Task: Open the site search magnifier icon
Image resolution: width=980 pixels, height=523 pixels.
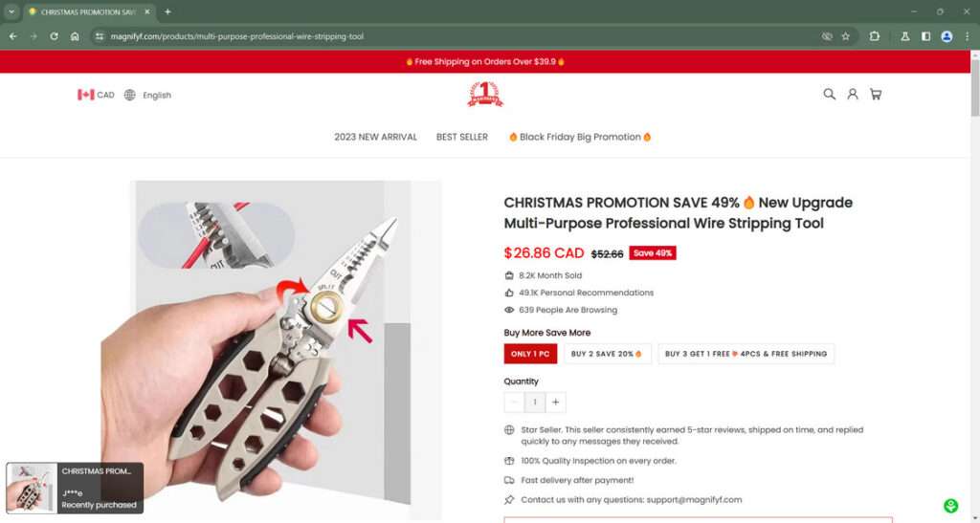Action: point(829,95)
